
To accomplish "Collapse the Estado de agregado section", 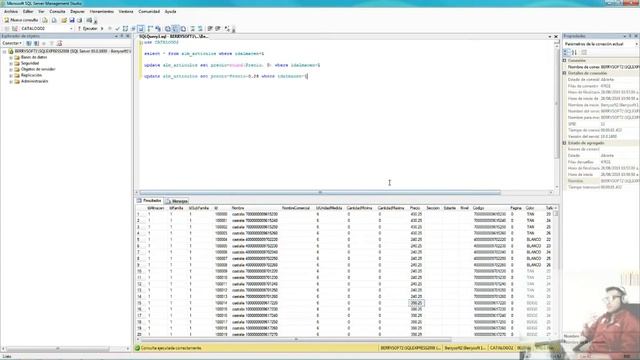I will click(x=565, y=143).
